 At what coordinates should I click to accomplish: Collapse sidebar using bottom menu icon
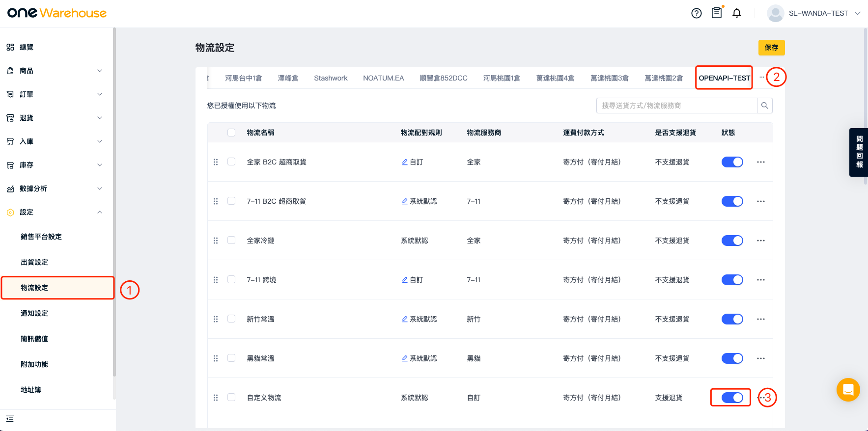click(x=10, y=419)
